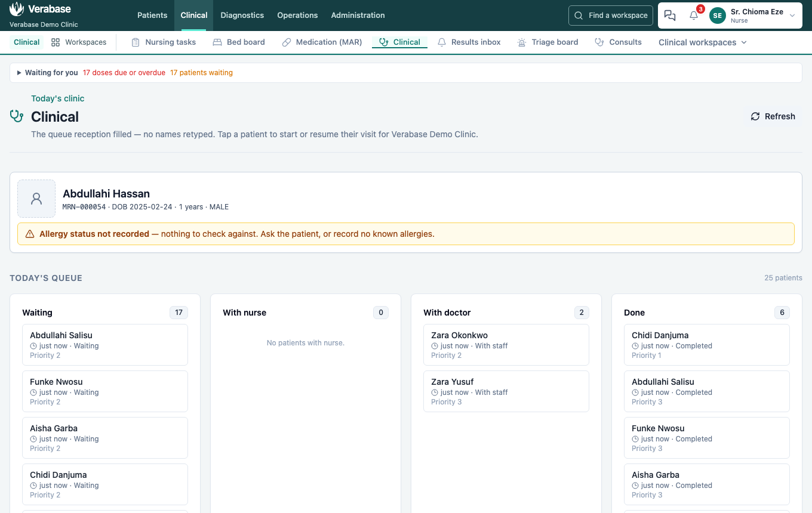Click the Workspaces grid icon
Image resolution: width=812 pixels, height=513 pixels.
(56, 42)
